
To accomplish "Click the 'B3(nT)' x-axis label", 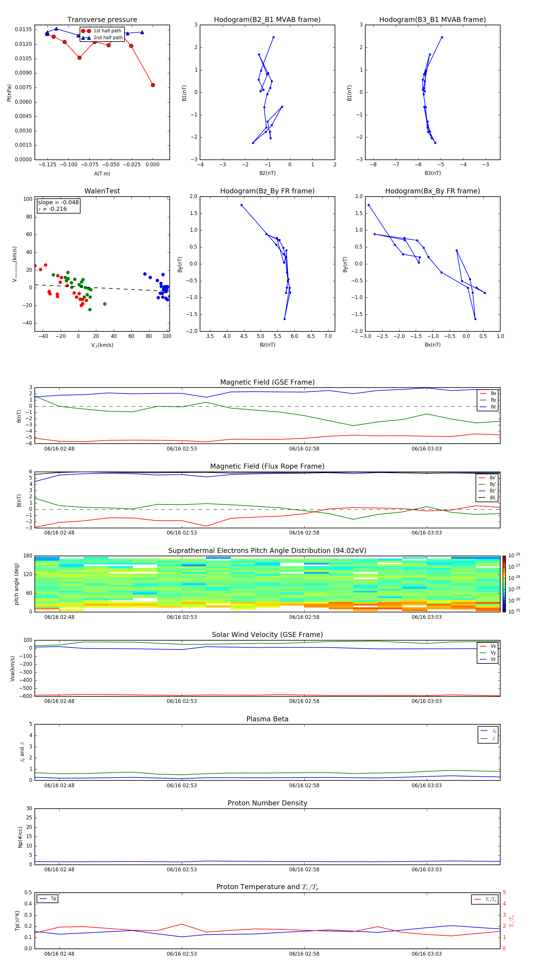I will 432,173.
